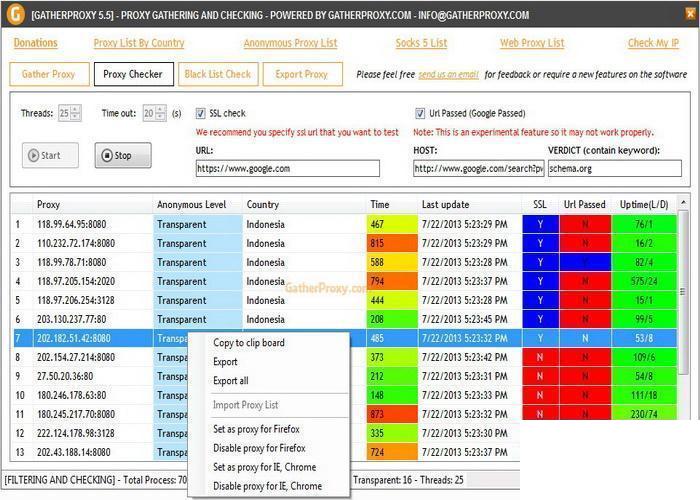
Task: Click uptime cell showing 76/1
Action: tap(644, 224)
